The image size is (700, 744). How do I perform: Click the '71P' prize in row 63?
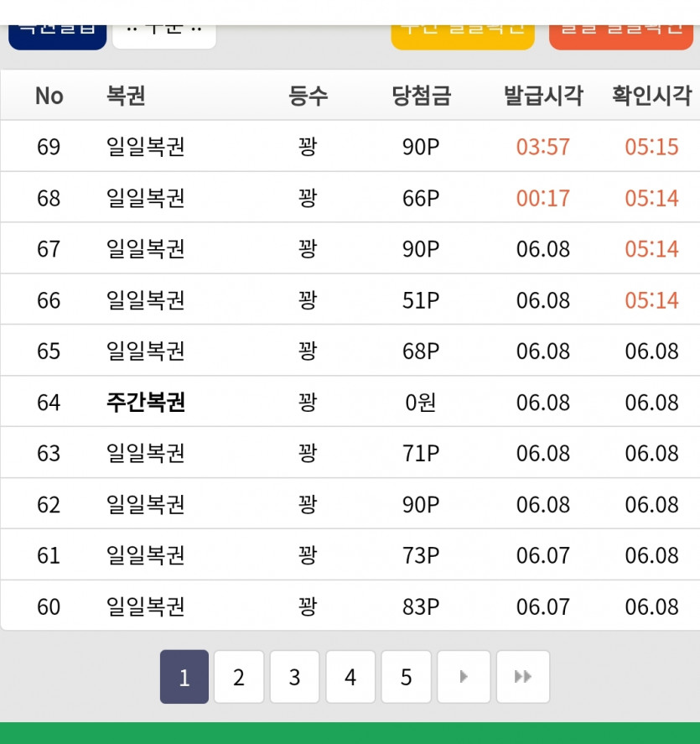(421, 453)
